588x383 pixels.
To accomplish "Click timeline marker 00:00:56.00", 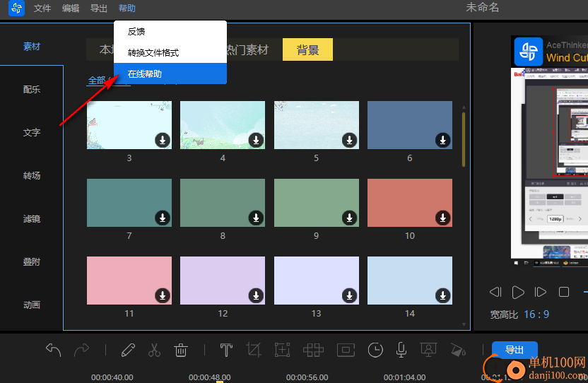I will 307,377.
